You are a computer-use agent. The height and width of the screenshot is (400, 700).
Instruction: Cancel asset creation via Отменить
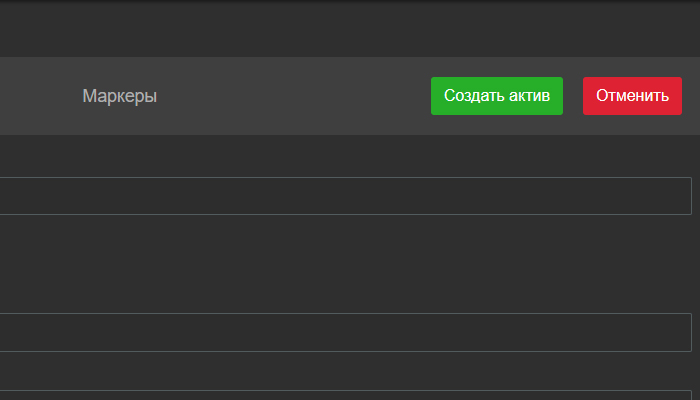[x=632, y=96]
